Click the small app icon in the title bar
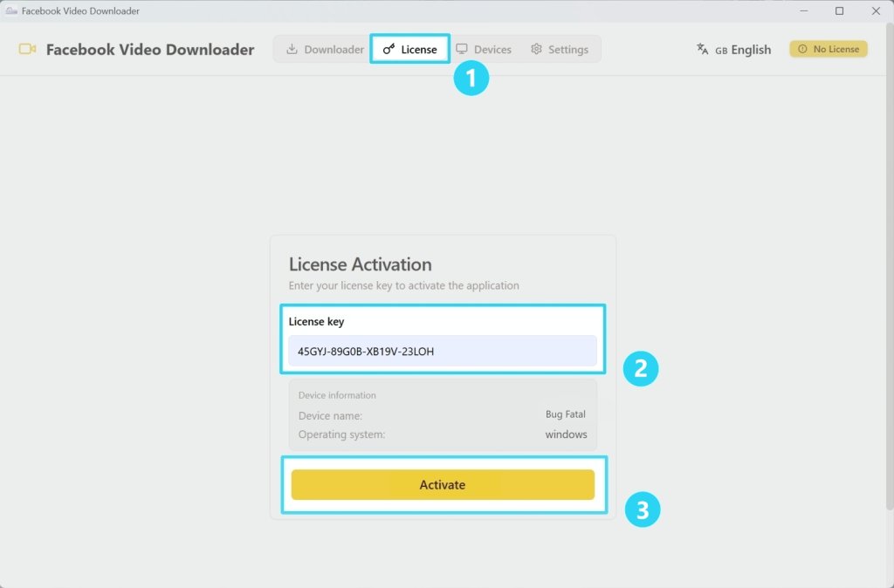 pos(10,10)
